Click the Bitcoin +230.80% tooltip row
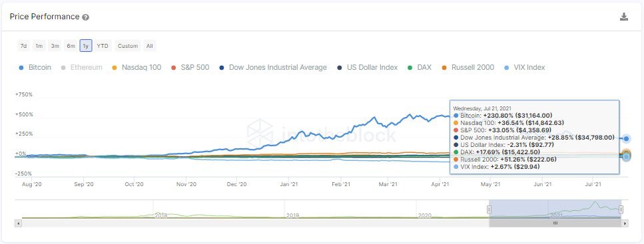Screen dimensions: 644x244 503,116
